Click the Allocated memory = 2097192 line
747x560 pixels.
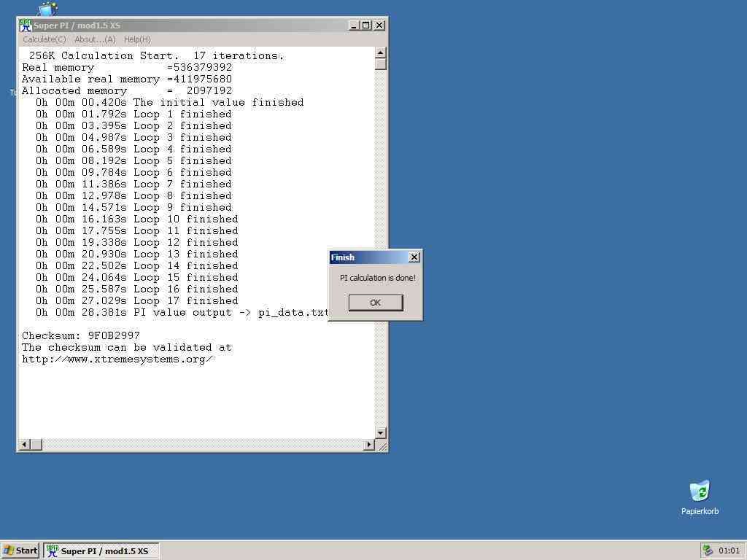click(127, 91)
